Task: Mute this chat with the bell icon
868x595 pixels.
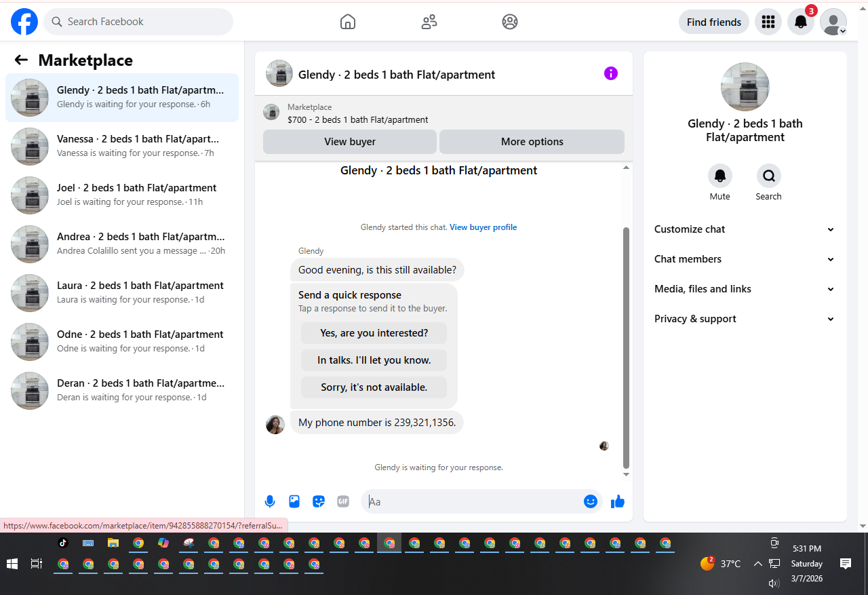Action: click(x=720, y=176)
